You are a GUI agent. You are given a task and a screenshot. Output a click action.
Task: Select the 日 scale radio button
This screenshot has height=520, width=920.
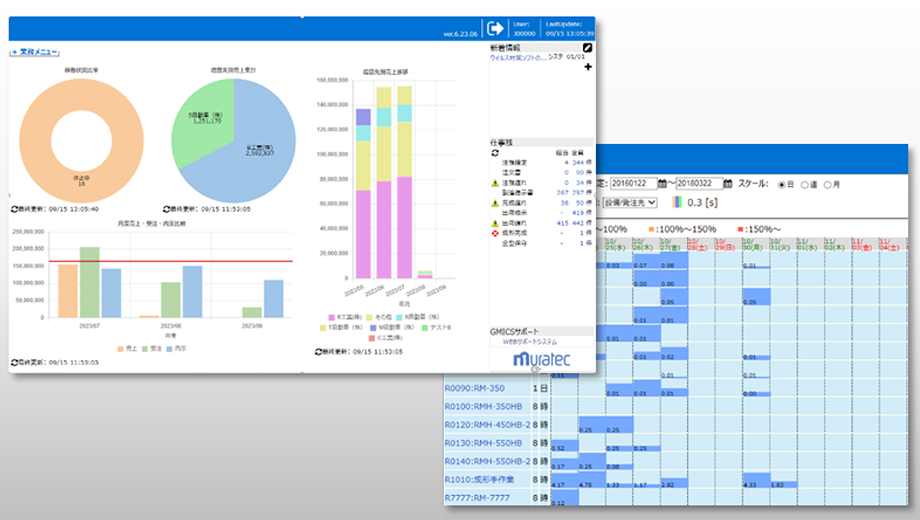tap(782, 184)
